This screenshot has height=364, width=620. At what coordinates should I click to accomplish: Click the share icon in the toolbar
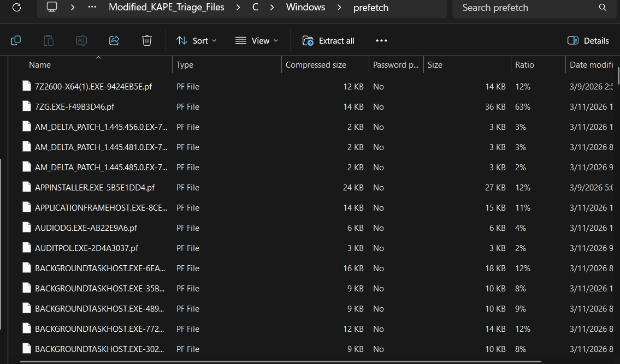point(114,40)
